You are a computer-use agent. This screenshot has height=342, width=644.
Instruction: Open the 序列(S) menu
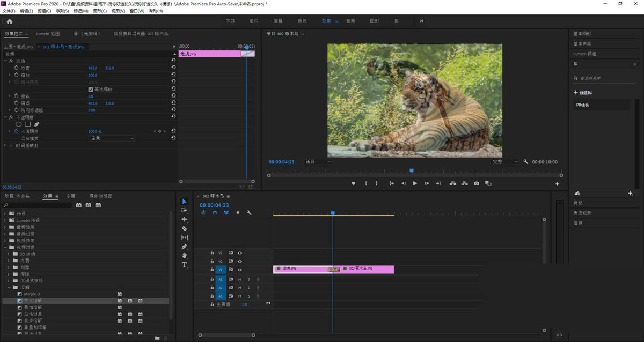pos(62,11)
